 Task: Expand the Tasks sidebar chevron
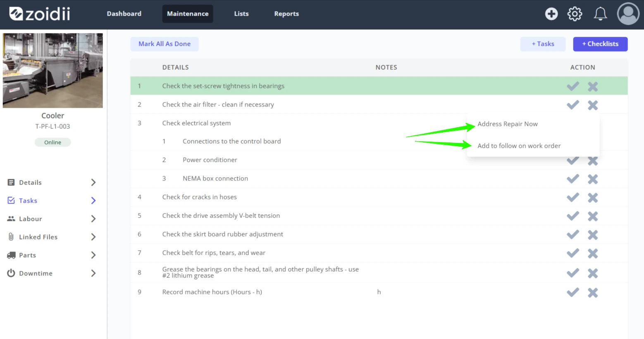(x=93, y=201)
